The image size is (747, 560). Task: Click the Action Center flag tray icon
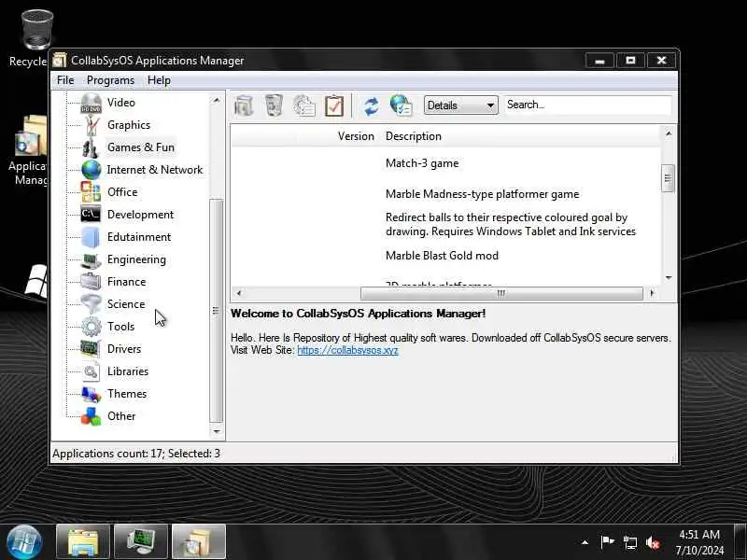(x=608, y=542)
